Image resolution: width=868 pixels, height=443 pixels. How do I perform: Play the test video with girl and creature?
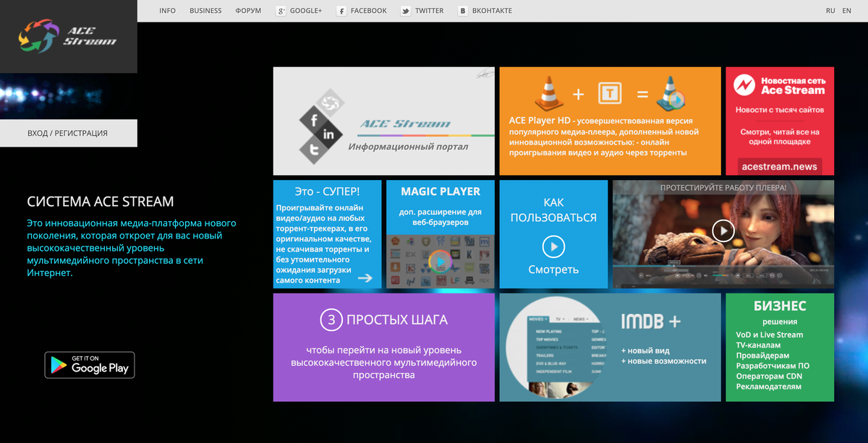tap(723, 231)
